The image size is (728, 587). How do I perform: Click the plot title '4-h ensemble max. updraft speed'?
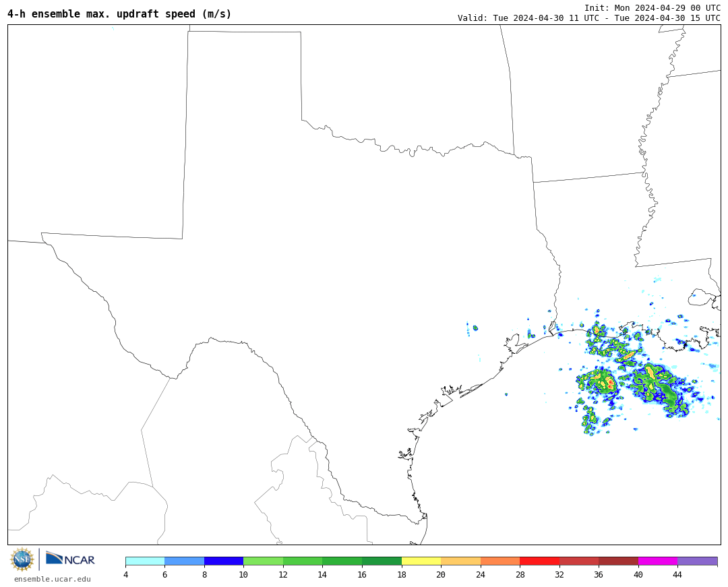point(119,14)
